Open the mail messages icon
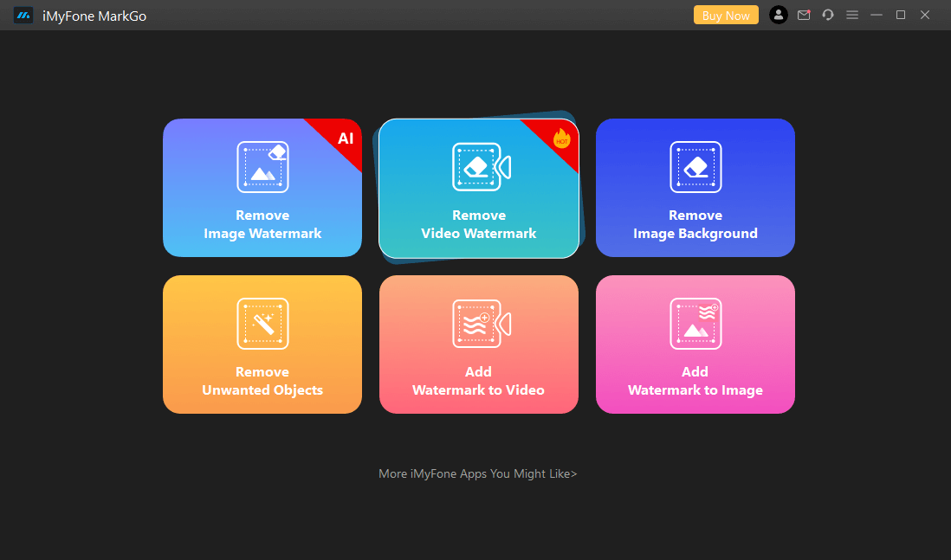Image resolution: width=951 pixels, height=560 pixels. click(804, 16)
